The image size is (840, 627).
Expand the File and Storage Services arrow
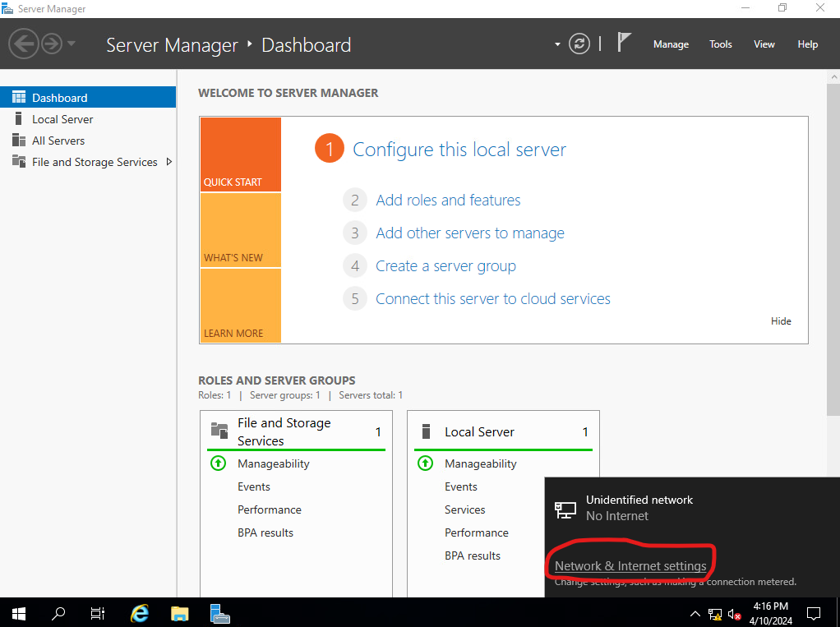tap(169, 162)
